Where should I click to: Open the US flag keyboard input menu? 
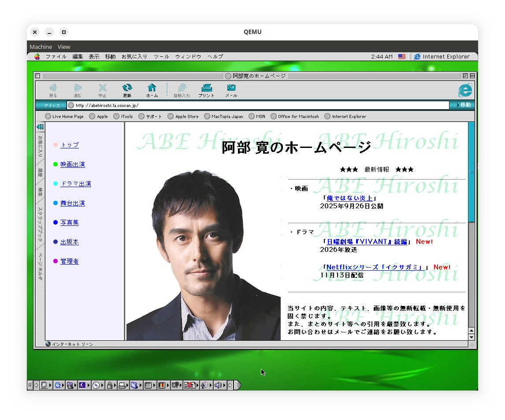[401, 57]
